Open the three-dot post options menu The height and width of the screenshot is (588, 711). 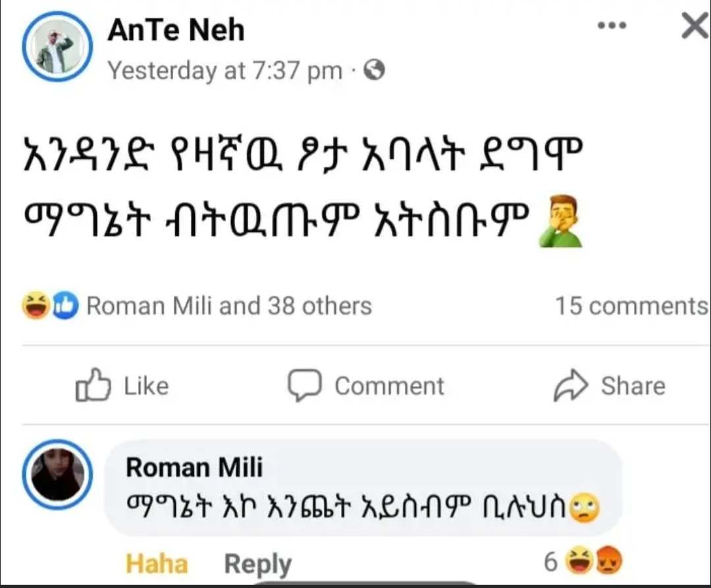612,25
